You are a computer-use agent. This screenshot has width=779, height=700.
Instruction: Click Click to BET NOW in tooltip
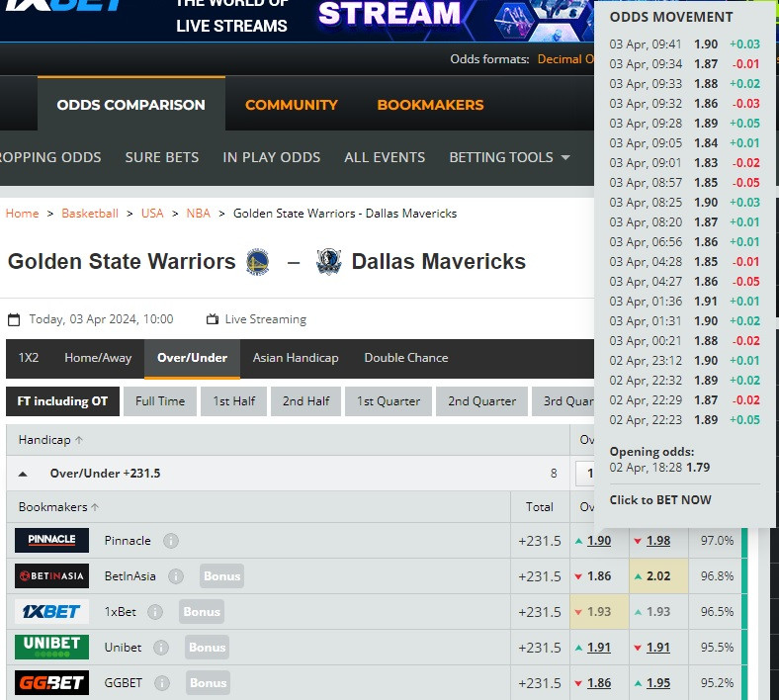point(660,500)
